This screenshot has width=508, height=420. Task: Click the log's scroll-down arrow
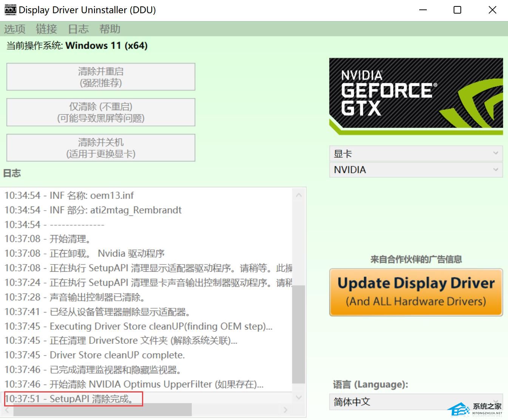[299, 397]
